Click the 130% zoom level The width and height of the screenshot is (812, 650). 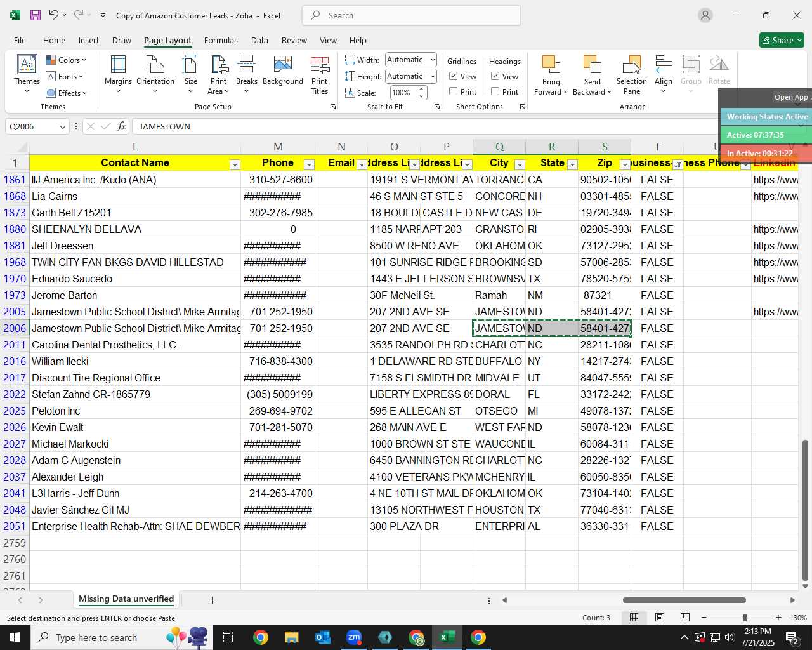[x=798, y=618]
